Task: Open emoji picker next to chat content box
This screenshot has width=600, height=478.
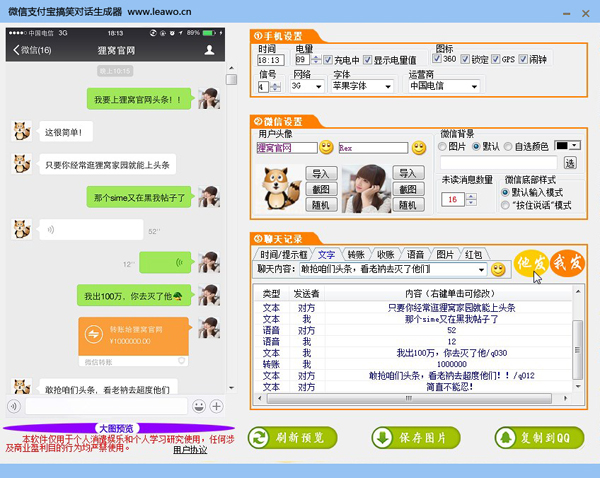Action: pos(498,269)
